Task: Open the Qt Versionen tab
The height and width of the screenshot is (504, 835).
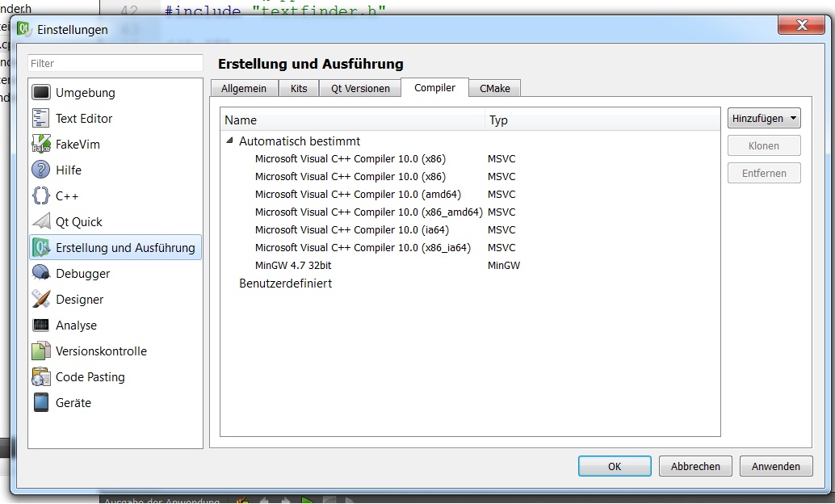Action: click(x=360, y=88)
